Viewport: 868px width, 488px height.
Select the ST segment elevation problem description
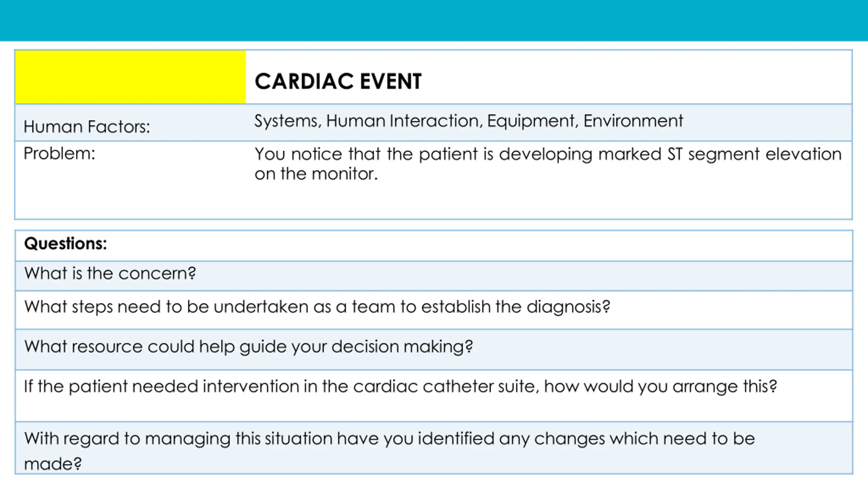pyautogui.click(x=548, y=164)
